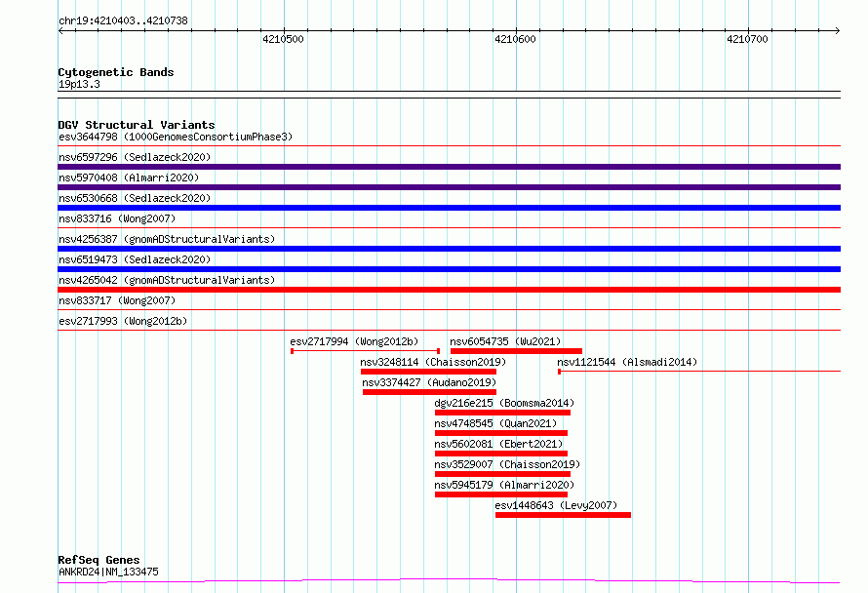This screenshot has width=868, height=593.
Task: Click the esv3644798 1000GenomesConsortiumPhase3 label
Action: pos(176,137)
